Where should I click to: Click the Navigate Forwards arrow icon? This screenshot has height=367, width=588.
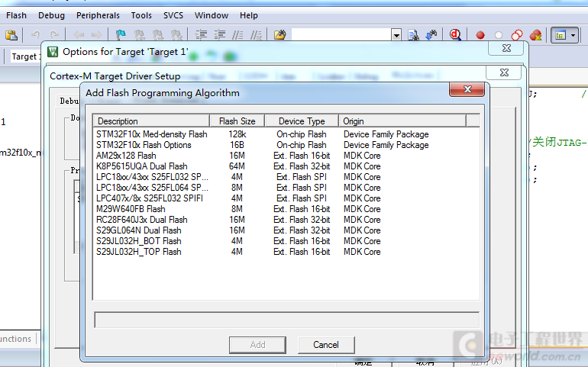(96, 35)
